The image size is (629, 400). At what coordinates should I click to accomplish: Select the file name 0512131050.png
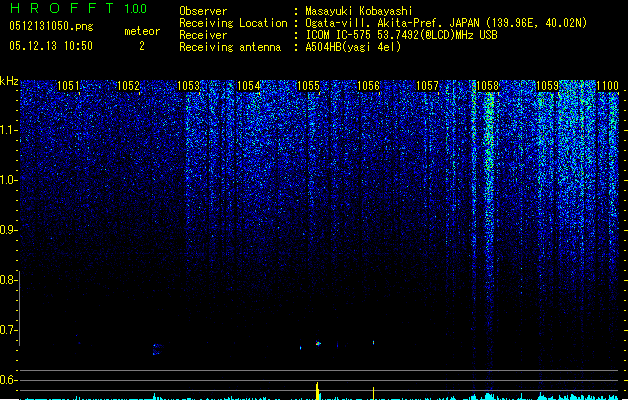click(x=51, y=26)
